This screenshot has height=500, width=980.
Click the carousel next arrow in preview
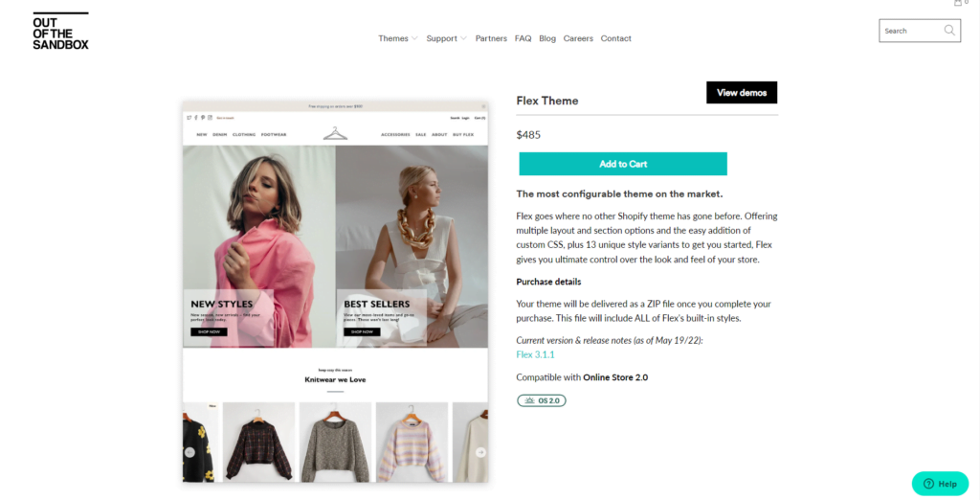click(480, 452)
